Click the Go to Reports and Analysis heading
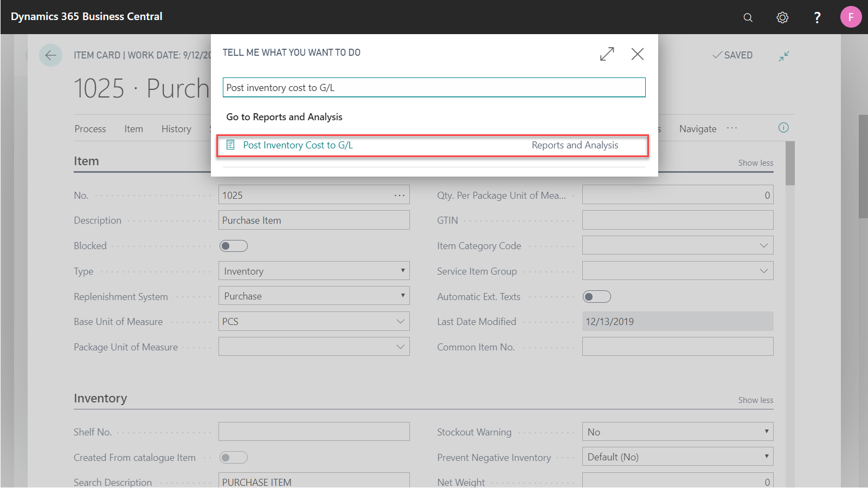 coord(284,117)
